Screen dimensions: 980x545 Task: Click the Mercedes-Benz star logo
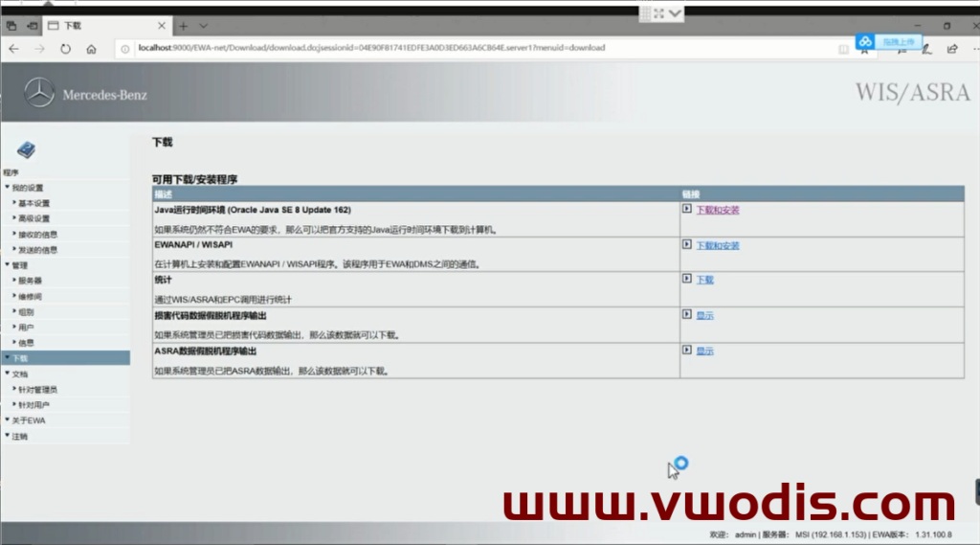(x=39, y=93)
